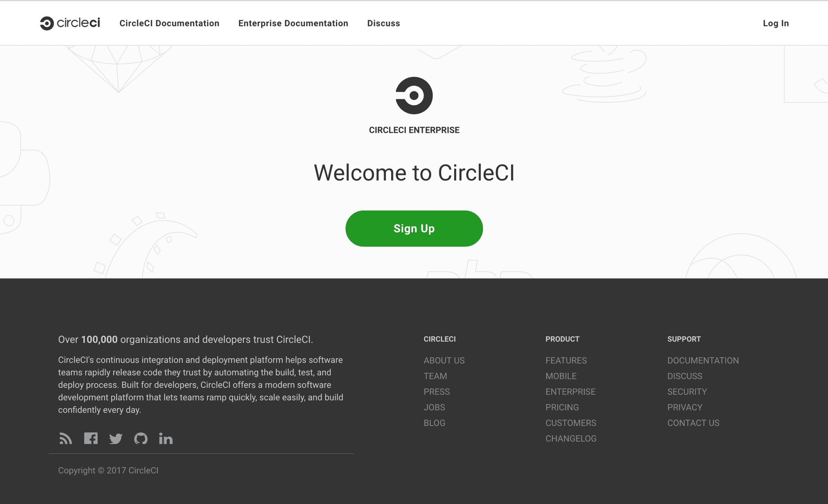Open the Team footer link
828x504 pixels.
[x=435, y=376]
